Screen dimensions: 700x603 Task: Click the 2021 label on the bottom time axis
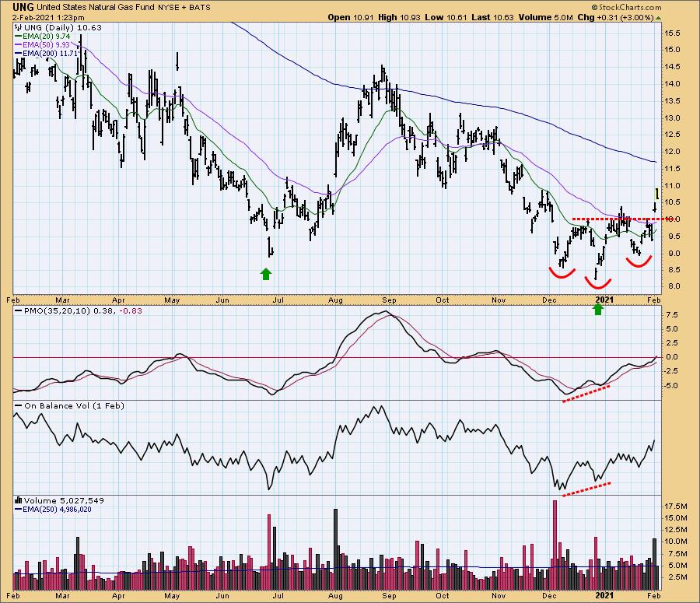(x=605, y=596)
